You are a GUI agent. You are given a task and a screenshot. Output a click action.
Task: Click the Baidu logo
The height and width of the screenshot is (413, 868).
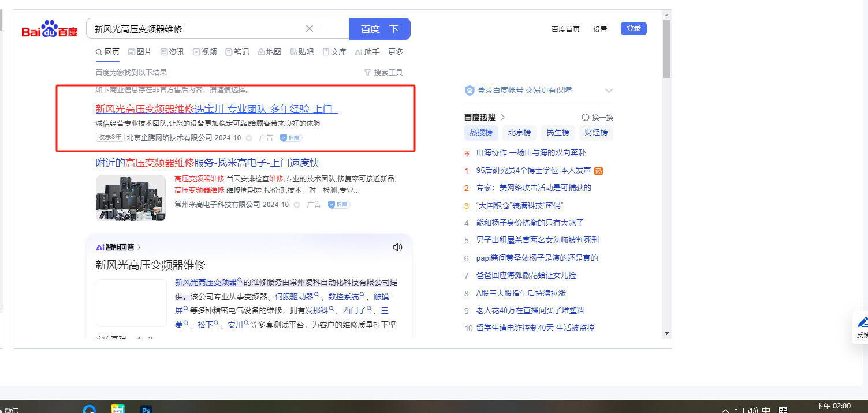click(49, 29)
